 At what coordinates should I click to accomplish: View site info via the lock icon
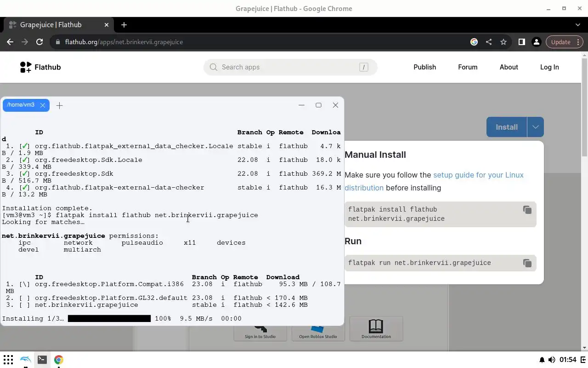coord(57,42)
